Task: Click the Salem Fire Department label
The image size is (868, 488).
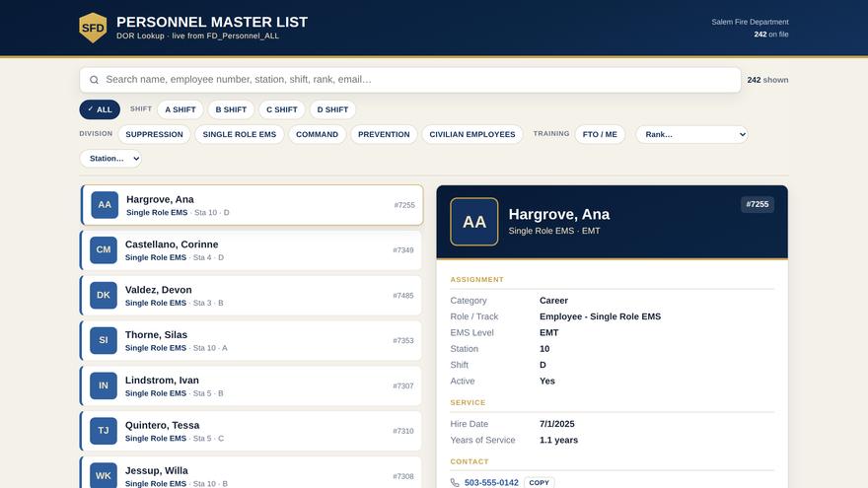Action: [x=750, y=22]
